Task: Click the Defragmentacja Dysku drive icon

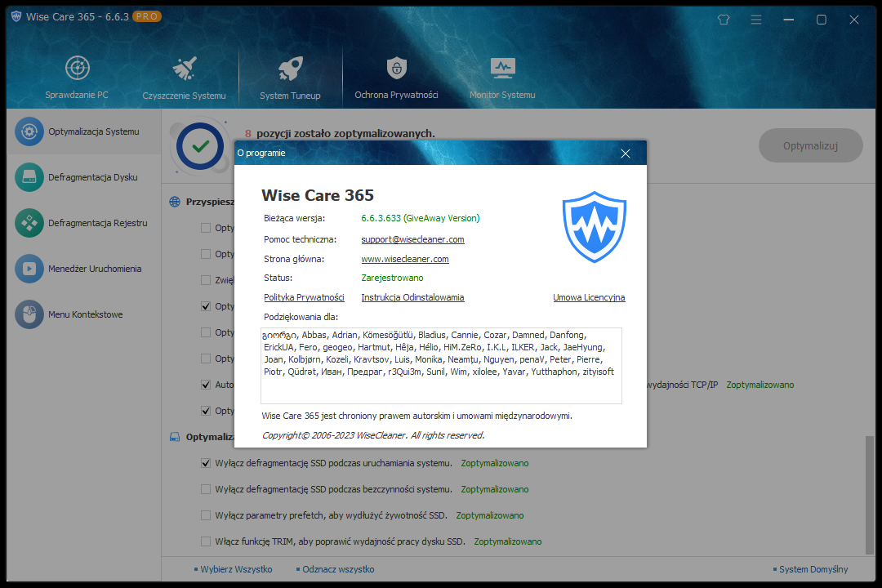Action: [29, 177]
